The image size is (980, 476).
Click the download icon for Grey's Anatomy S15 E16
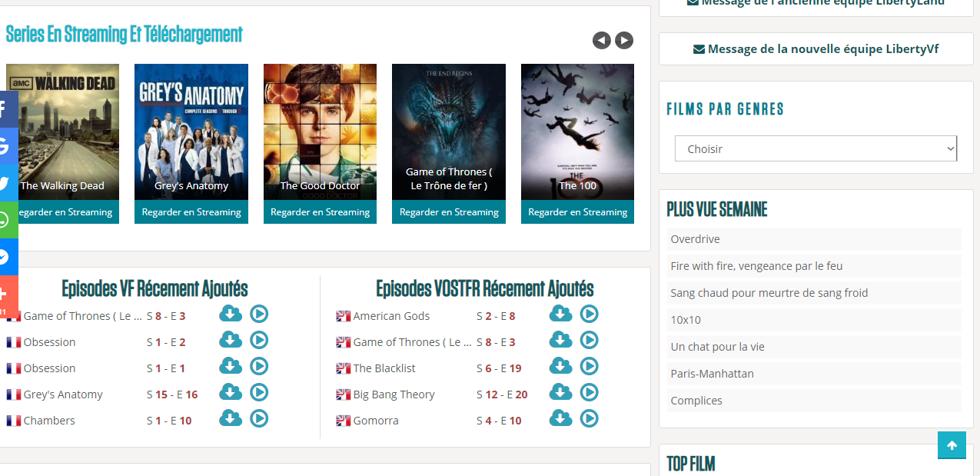click(x=231, y=392)
